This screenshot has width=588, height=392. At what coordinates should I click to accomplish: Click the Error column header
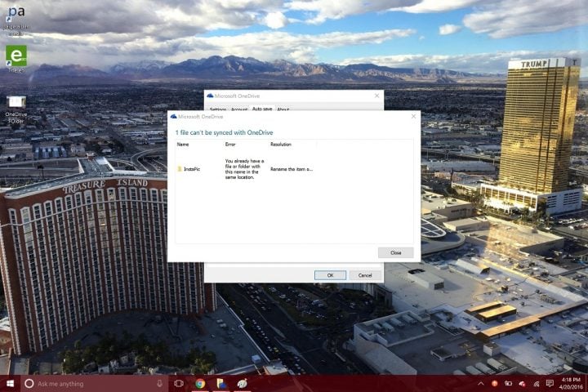click(x=230, y=145)
